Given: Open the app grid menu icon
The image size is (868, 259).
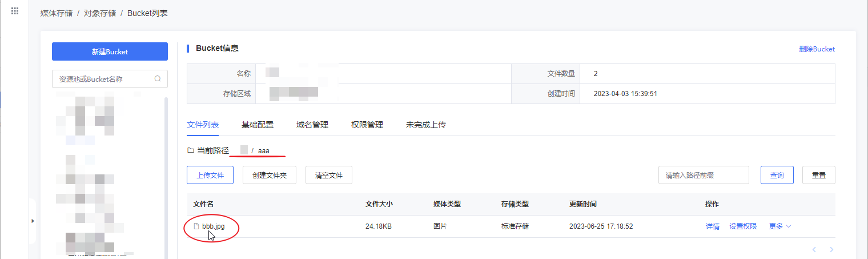Looking at the screenshot, I should pos(15,11).
